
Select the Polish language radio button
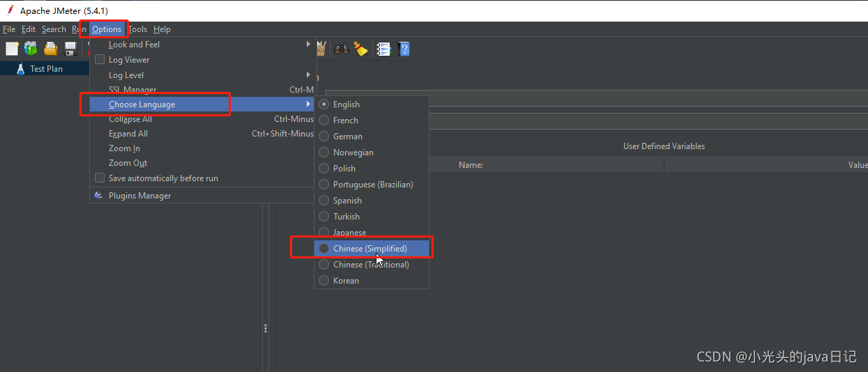click(x=323, y=169)
